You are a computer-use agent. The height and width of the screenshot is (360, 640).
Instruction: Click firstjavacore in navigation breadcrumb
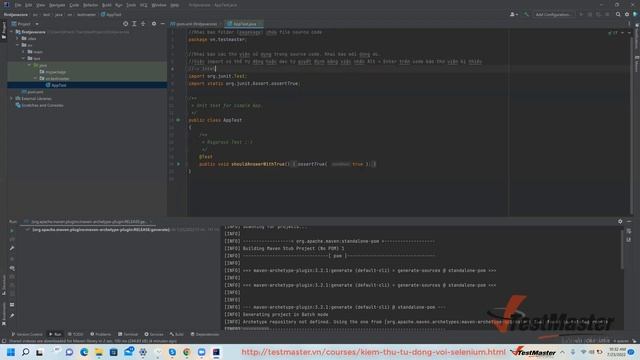pyautogui.click(x=16, y=14)
